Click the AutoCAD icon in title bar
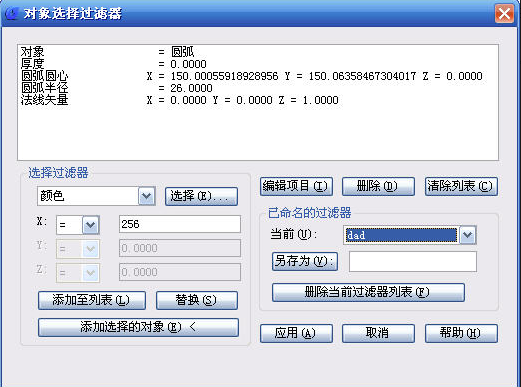The width and height of the screenshot is (521, 387). pyautogui.click(x=11, y=14)
